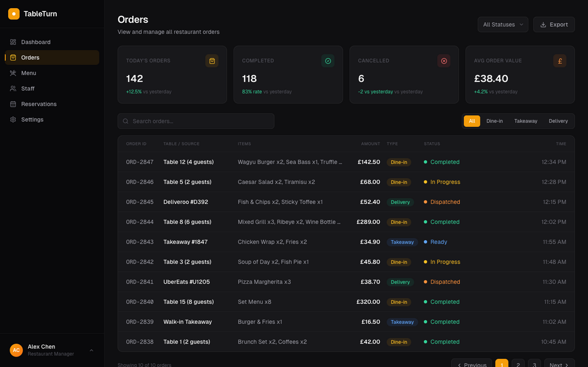
Task: Click the 10:45 AM time
Action: [x=553, y=342]
